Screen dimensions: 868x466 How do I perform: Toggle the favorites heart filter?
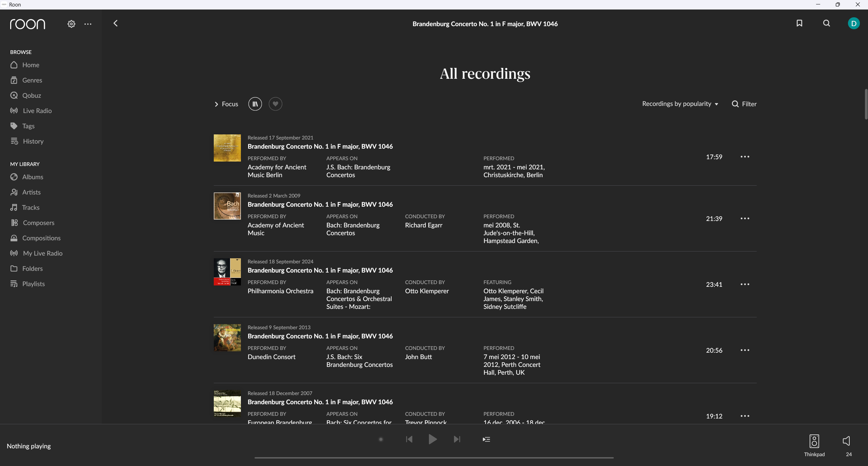276,104
